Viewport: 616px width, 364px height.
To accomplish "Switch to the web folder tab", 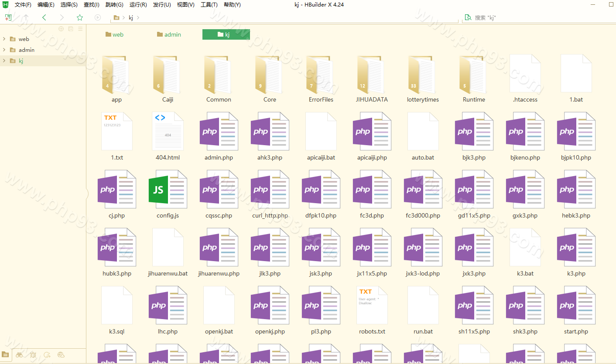I will click(114, 34).
